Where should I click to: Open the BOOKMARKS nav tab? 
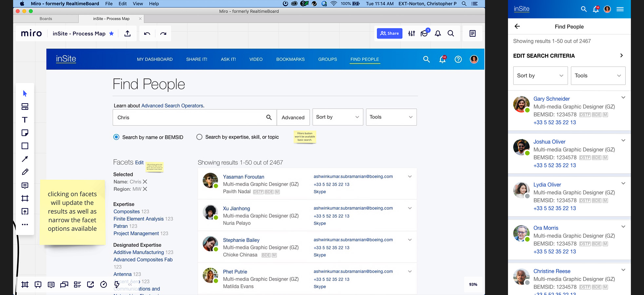tap(290, 59)
